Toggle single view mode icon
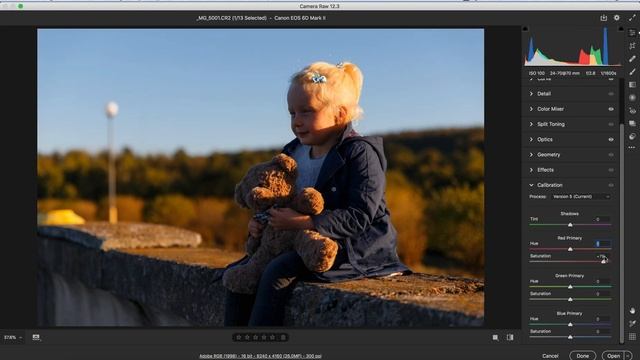The image size is (640, 360). click(x=495, y=338)
